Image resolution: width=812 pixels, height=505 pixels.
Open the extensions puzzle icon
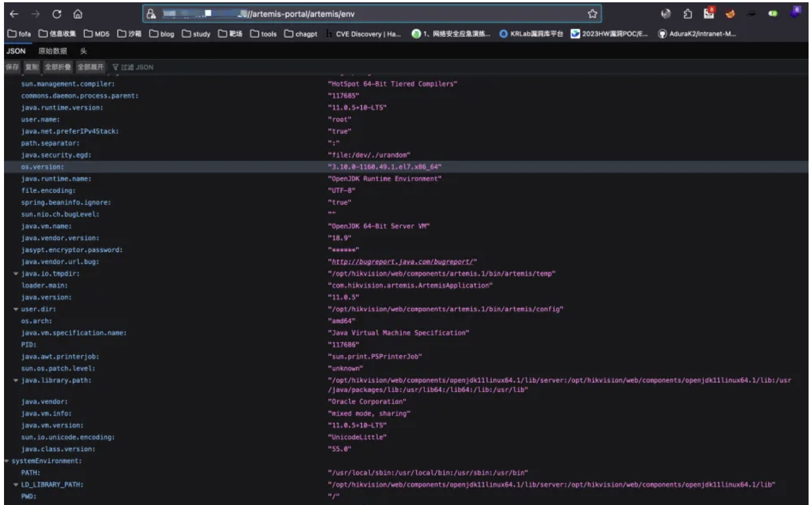click(687, 13)
